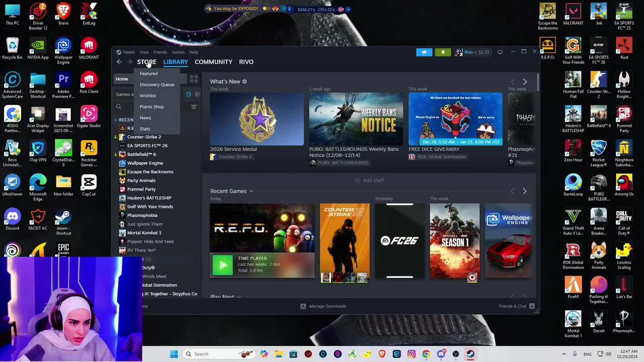Open PUBG Weekly Bans Notice thumbnail
The image size is (644, 362).
[x=356, y=119]
